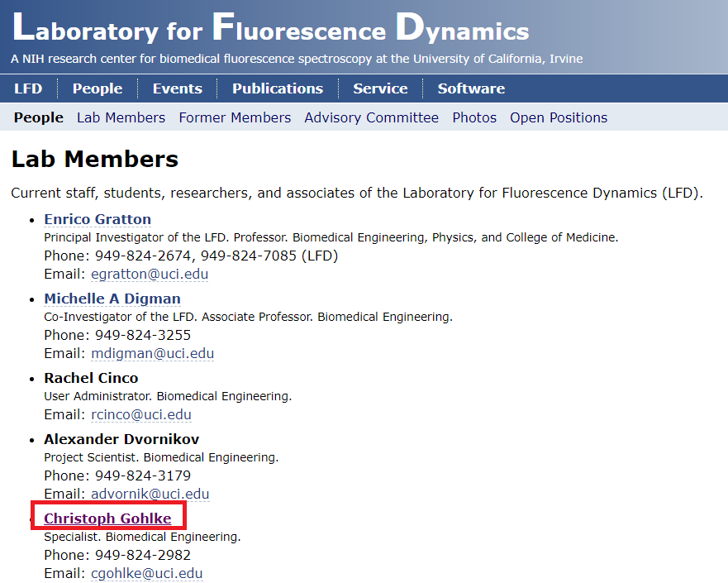Open Enrico Gratton's profile link
The width and height of the screenshot is (728, 583).
point(98,219)
